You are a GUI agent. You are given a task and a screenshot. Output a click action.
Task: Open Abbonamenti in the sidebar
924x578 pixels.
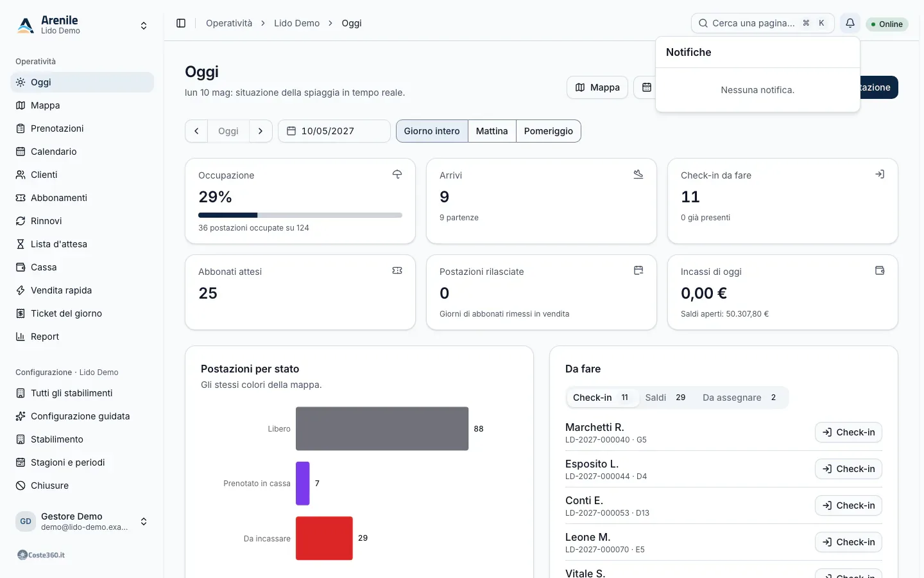point(82,198)
